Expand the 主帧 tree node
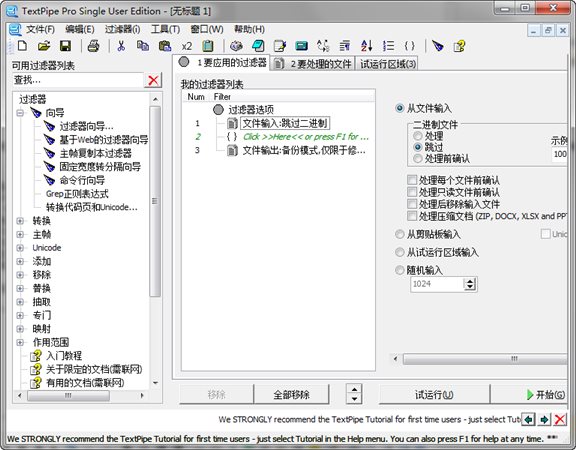The height and width of the screenshot is (450, 576). (x=20, y=234)
